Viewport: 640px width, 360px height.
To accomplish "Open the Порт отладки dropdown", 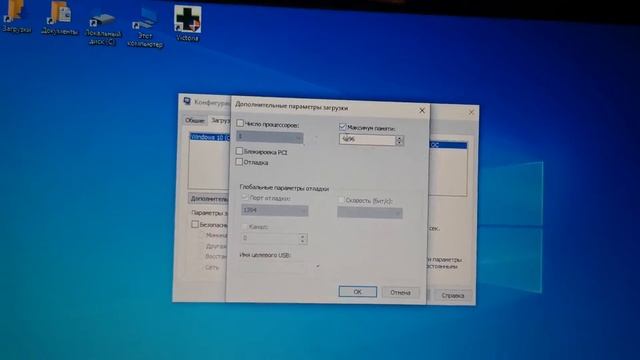I will 274,210.
